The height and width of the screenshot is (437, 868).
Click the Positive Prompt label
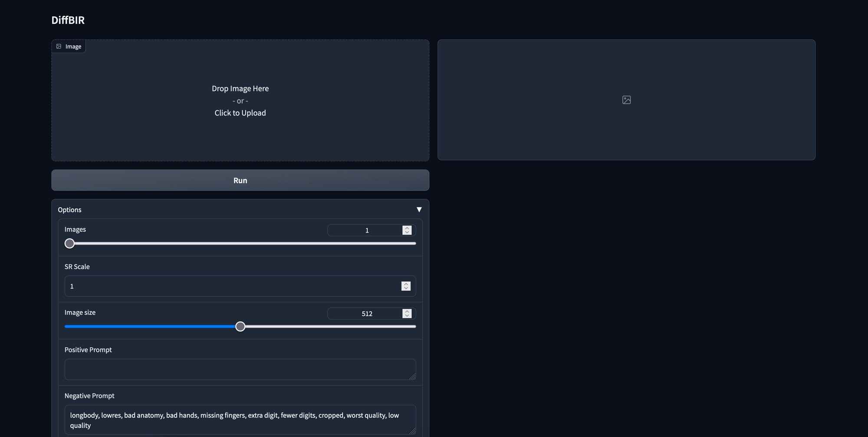(x=88, y=350)
